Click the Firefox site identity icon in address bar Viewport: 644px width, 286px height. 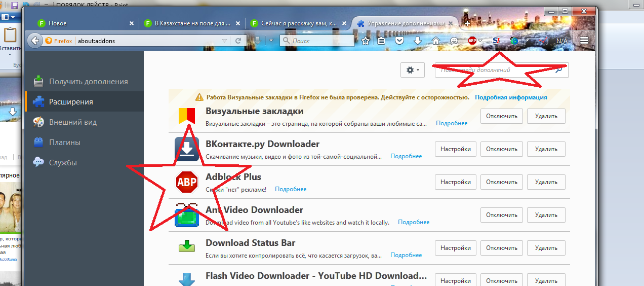click(x=49, y=41)
